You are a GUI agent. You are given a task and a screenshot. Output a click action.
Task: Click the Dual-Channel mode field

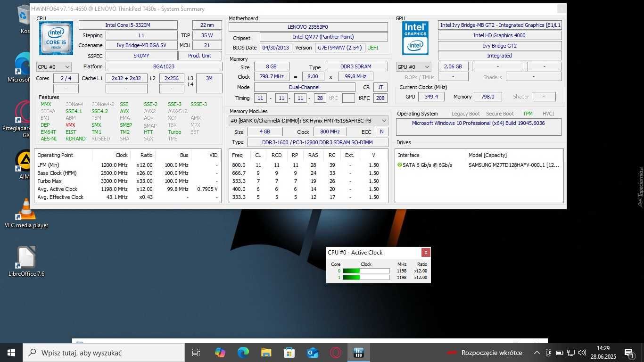305,87
